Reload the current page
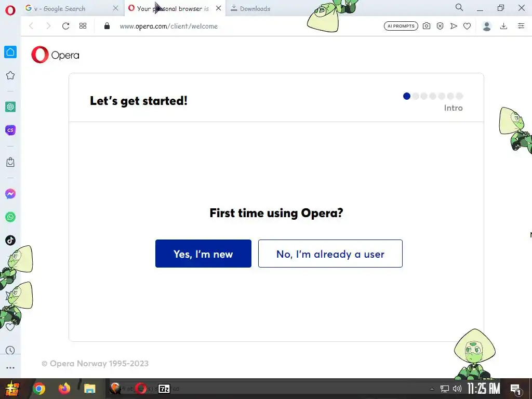532x399 pixels. coord(66,26)
